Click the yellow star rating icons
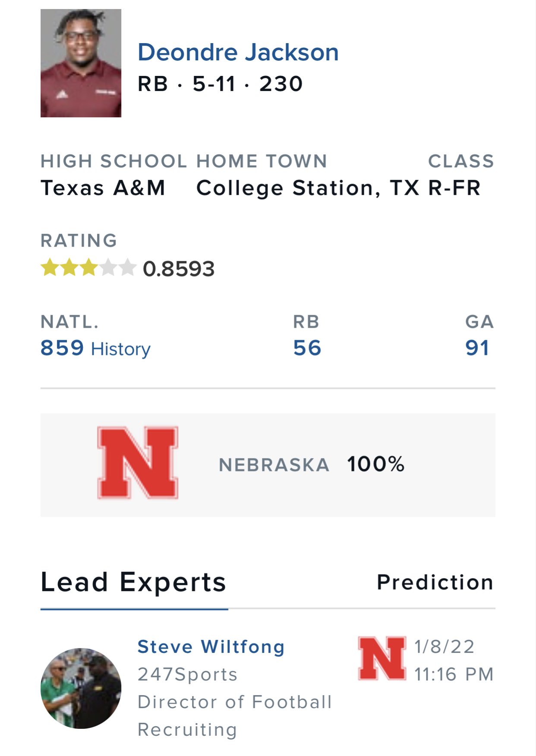Image resolution: width=536 pixels, height=756 pixels. (69, 268)
